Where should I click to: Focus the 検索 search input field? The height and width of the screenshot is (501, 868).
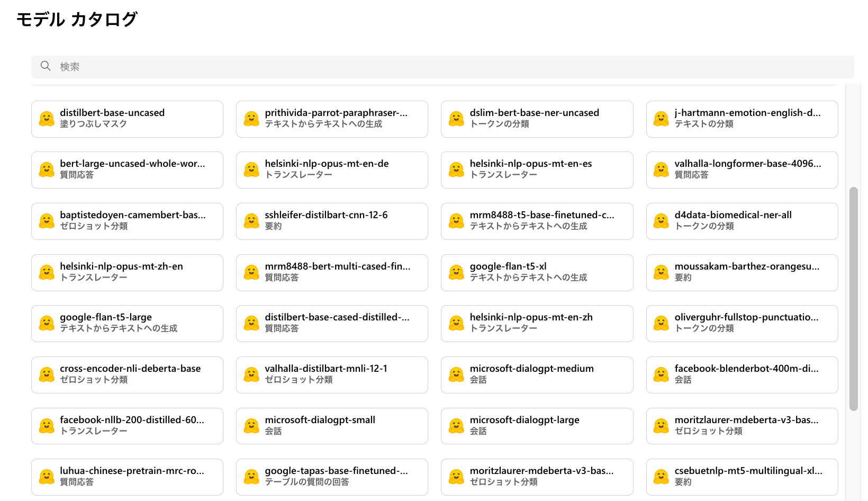click(442, 67)
